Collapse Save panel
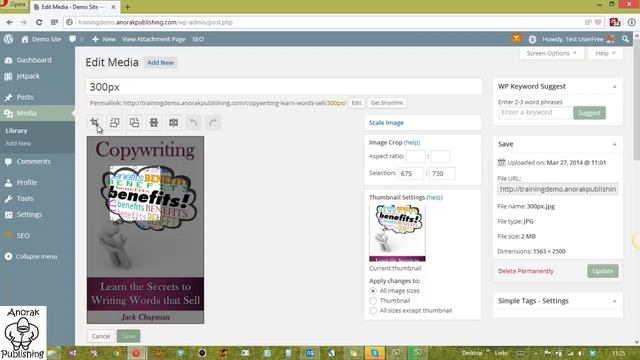 point(614,144)
